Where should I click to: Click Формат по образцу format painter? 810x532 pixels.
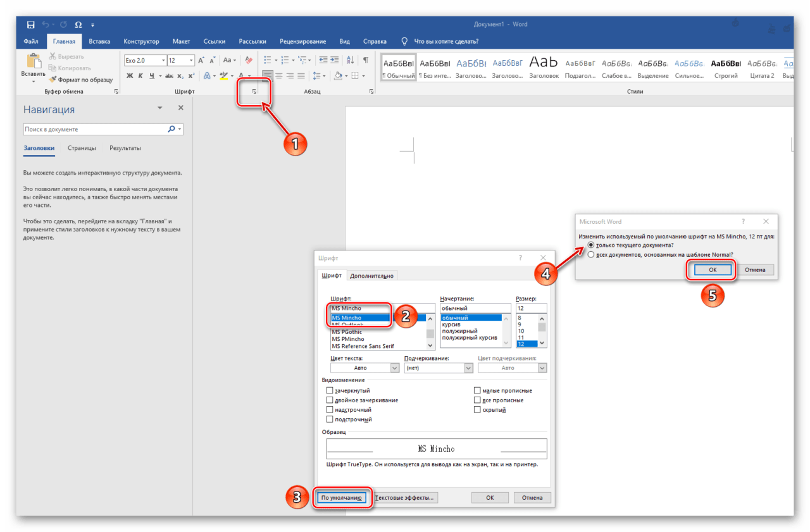coord(81,80)
